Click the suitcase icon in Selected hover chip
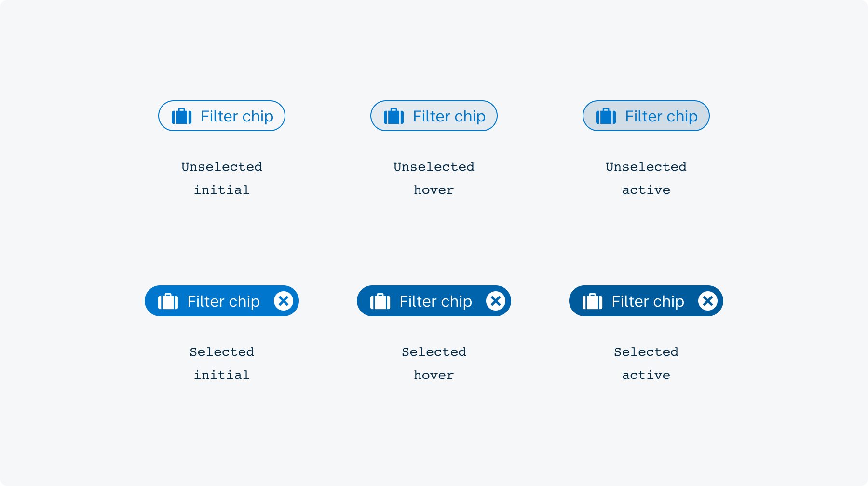The height and width of the screenshot is (486, 868). click(x=380, y=301)
